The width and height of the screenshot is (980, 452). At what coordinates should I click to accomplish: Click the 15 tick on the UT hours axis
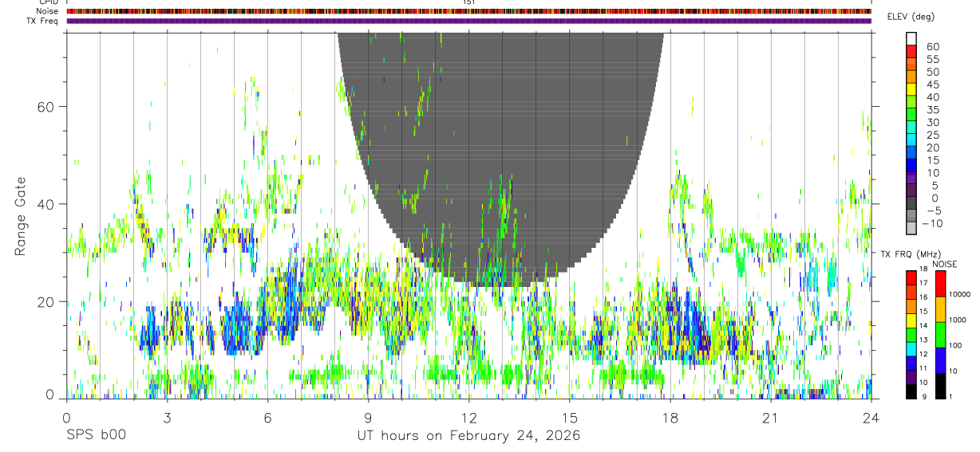[x=569, y=418]
